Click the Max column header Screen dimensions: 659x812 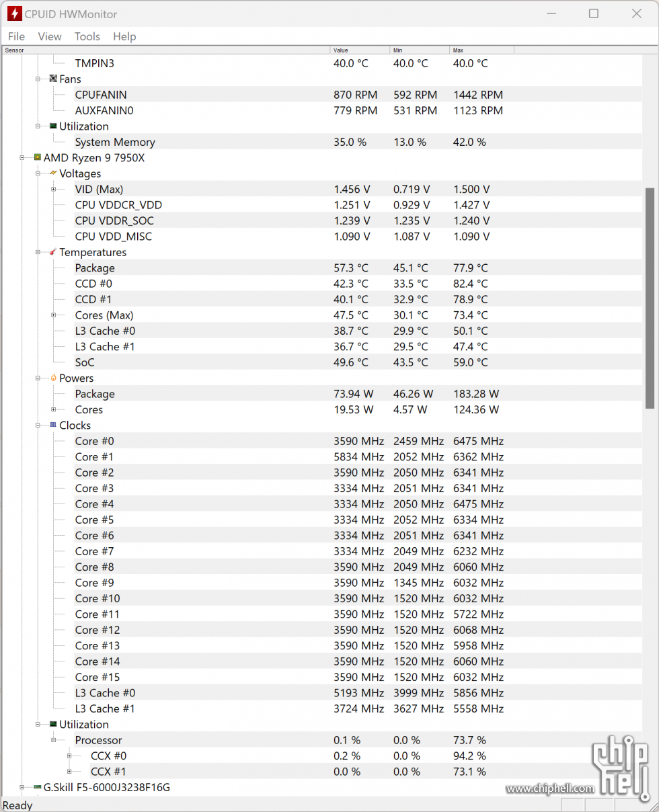481,50
